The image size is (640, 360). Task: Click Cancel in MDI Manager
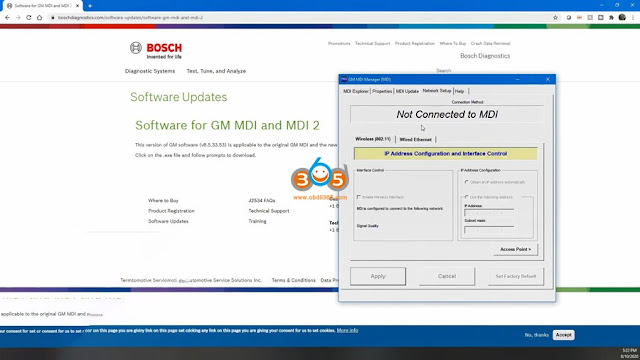(x=447, y=276)
